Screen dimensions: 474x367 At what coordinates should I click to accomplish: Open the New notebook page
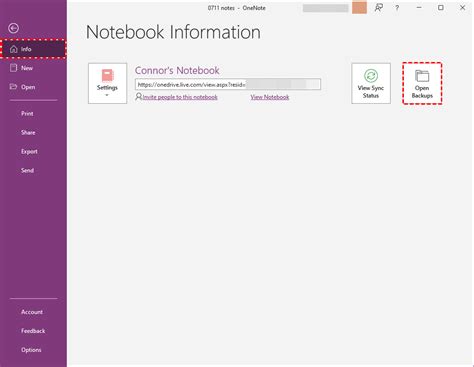[33, 68]
